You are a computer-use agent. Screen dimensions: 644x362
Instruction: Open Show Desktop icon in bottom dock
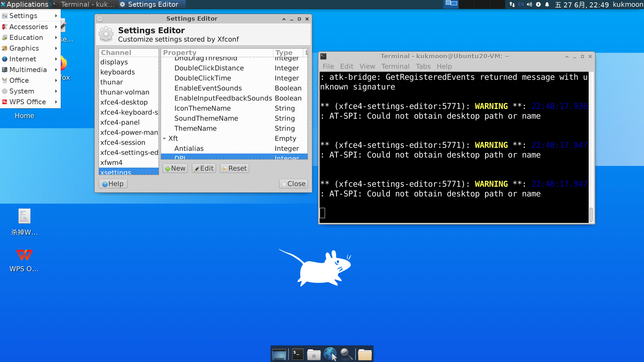279,354
